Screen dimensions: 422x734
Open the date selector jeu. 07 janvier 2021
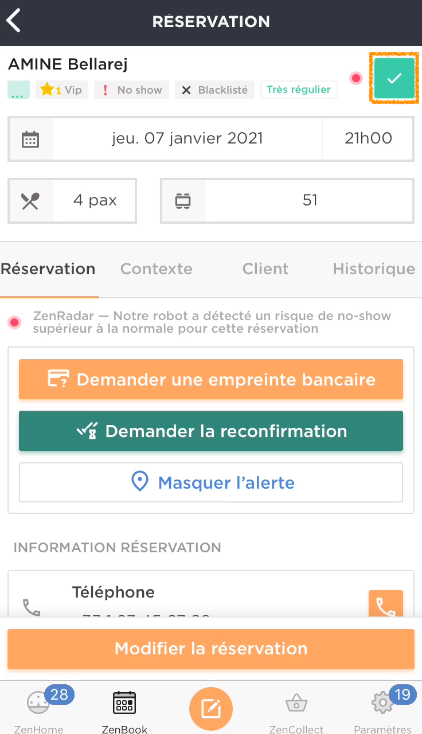coord(187,139)
